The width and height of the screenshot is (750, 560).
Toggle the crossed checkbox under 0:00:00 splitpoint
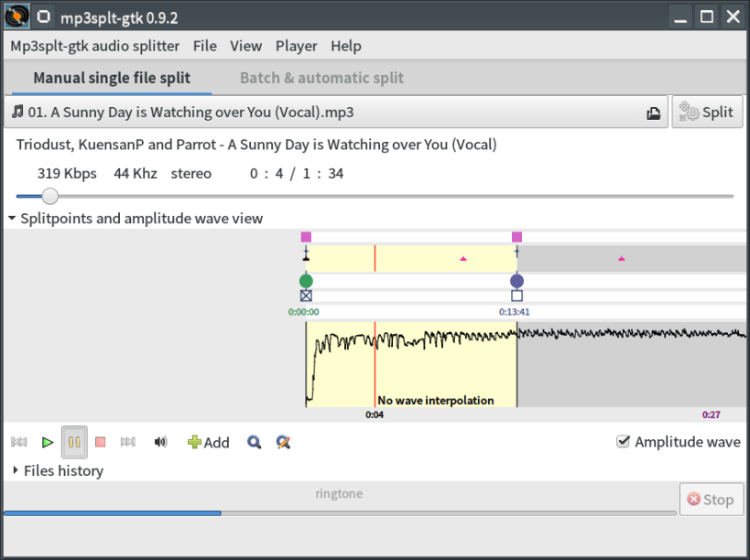pos(306,296)
